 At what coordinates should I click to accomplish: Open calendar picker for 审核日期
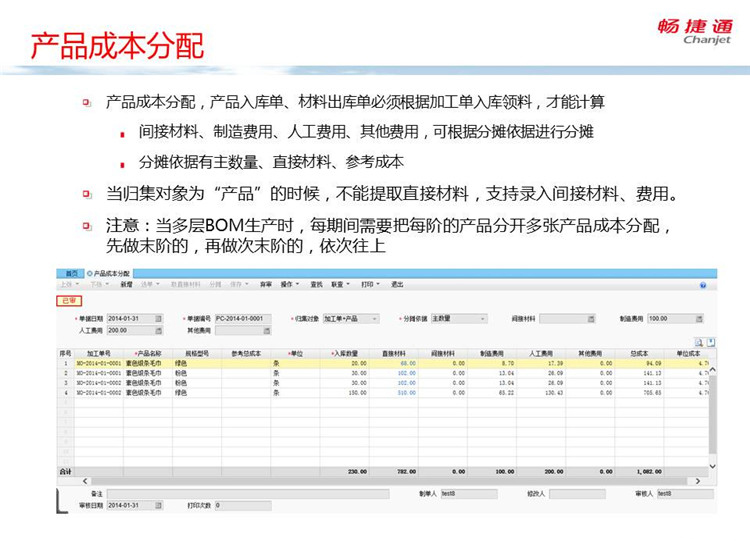point(158,505)
